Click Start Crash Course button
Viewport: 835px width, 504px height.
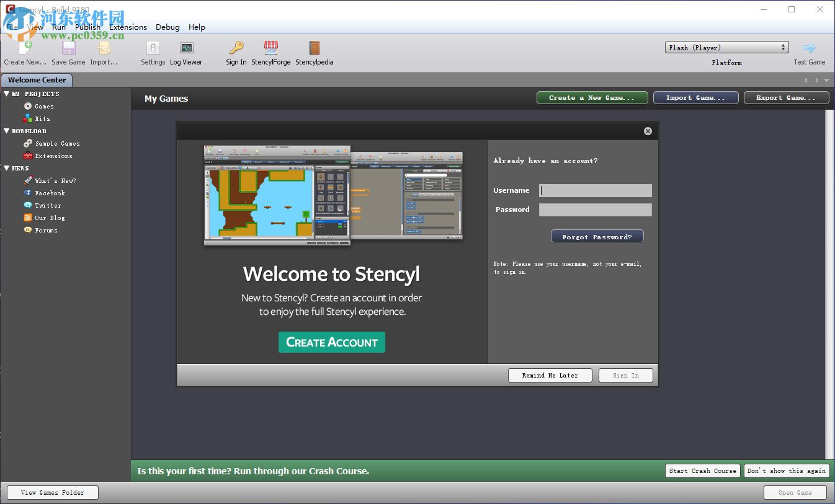(x=703, y=471)
